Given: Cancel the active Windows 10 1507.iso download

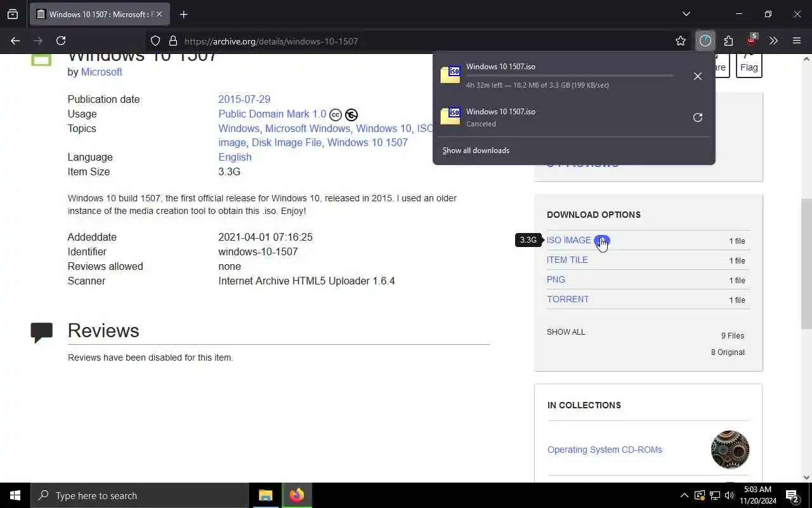Looking at the screenshot, I should point(697,76).
